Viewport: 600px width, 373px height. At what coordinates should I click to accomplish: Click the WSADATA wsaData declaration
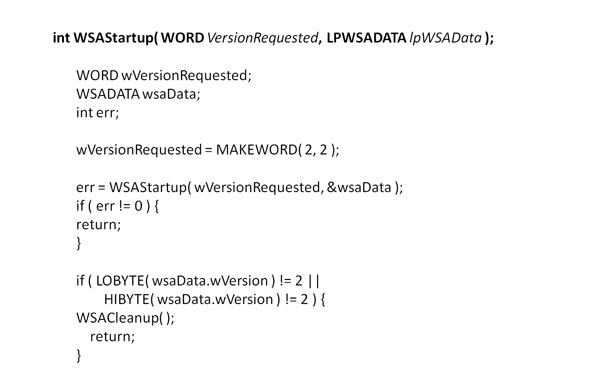(138, 94)
